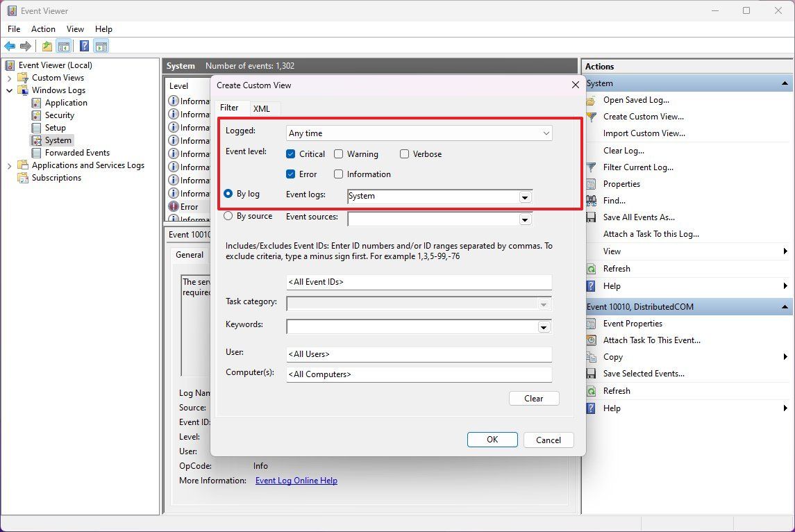The width and height of the screenshot is (795, 532).
Task: Click the back navigation arrow in the toolbar
Action: (x=10, y=46)
